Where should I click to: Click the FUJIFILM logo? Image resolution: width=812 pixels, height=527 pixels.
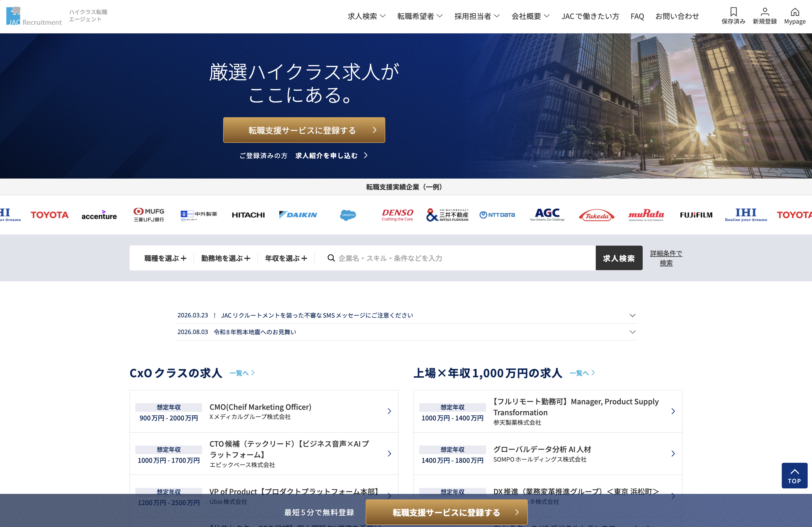click(696, 215)
